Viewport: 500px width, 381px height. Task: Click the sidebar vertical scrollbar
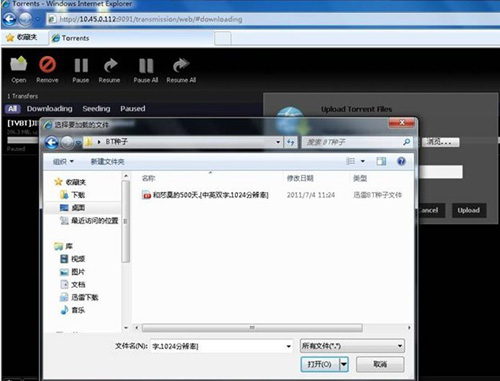click(x=126, y=221)
